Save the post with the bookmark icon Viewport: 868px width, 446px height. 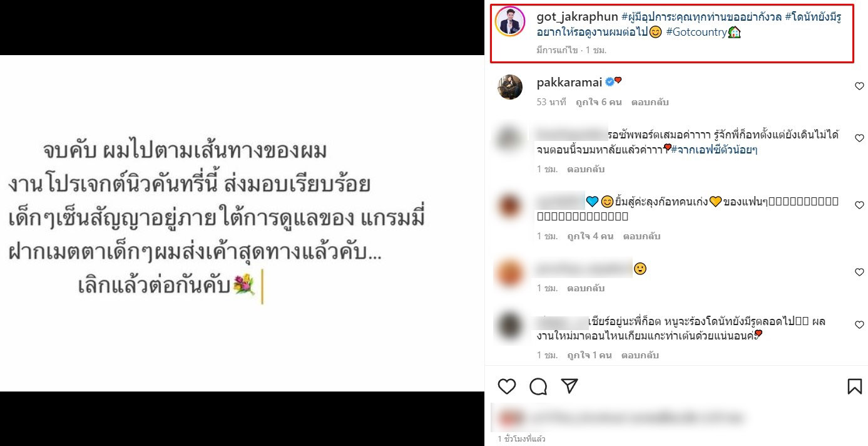click(x=854, y=386)
